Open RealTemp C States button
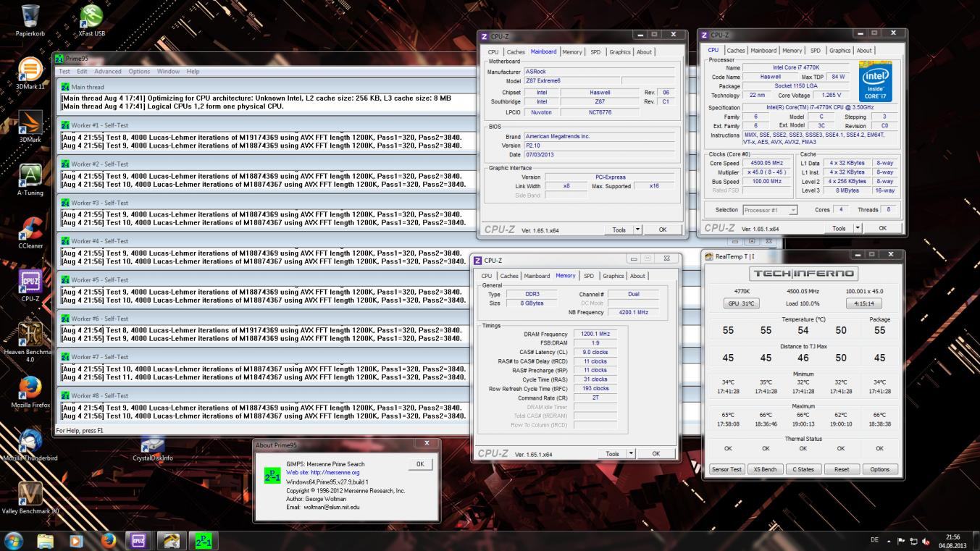980x551 pixels. click(803, 469)
